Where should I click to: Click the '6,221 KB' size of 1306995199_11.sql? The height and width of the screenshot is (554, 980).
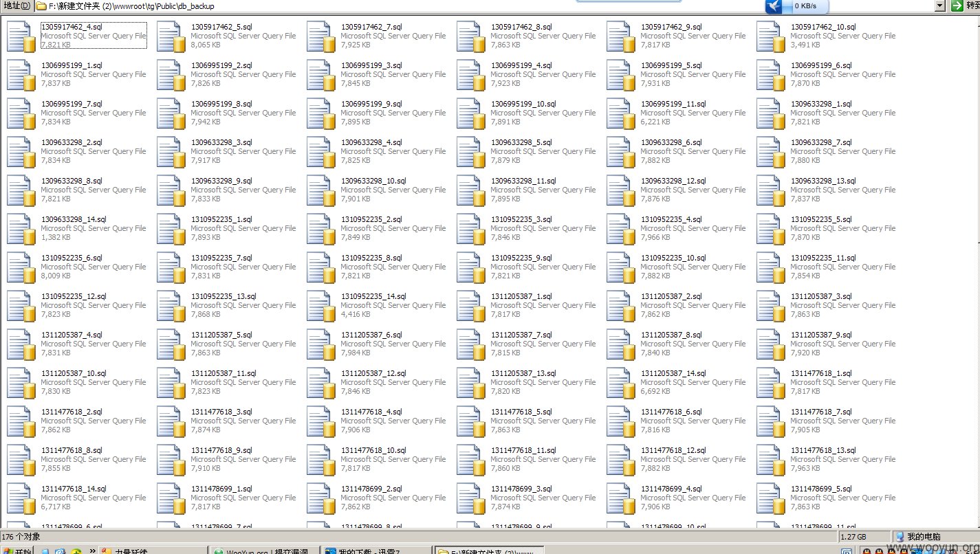click(655, 122)
